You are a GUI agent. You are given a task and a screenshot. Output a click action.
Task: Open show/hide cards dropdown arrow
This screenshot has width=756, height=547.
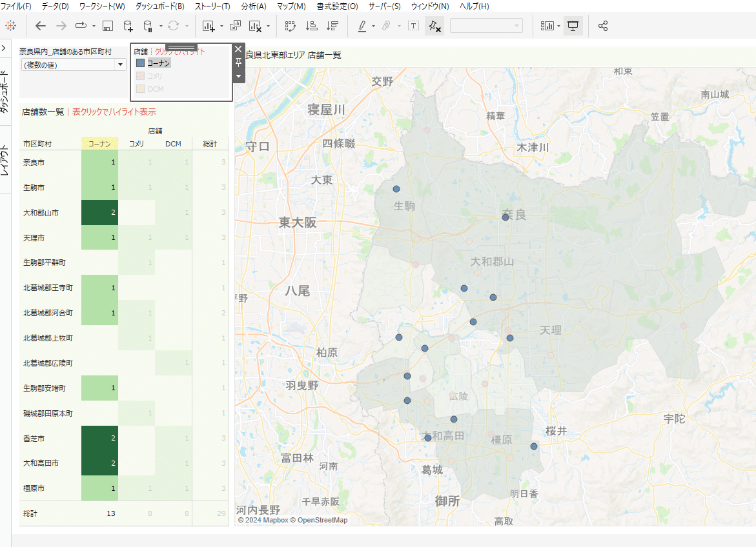pyautogui.click(x=559, y=26)
